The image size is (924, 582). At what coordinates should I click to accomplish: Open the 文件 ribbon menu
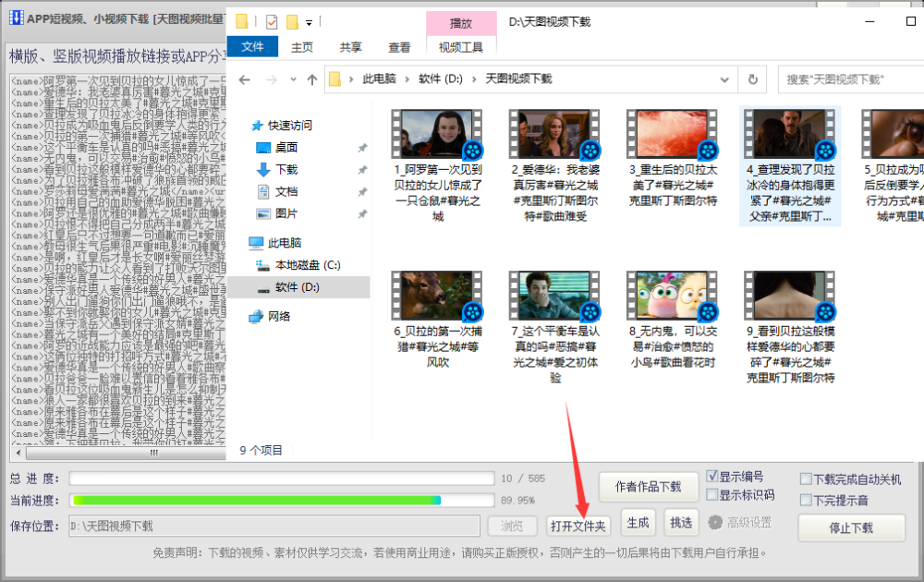252,46
